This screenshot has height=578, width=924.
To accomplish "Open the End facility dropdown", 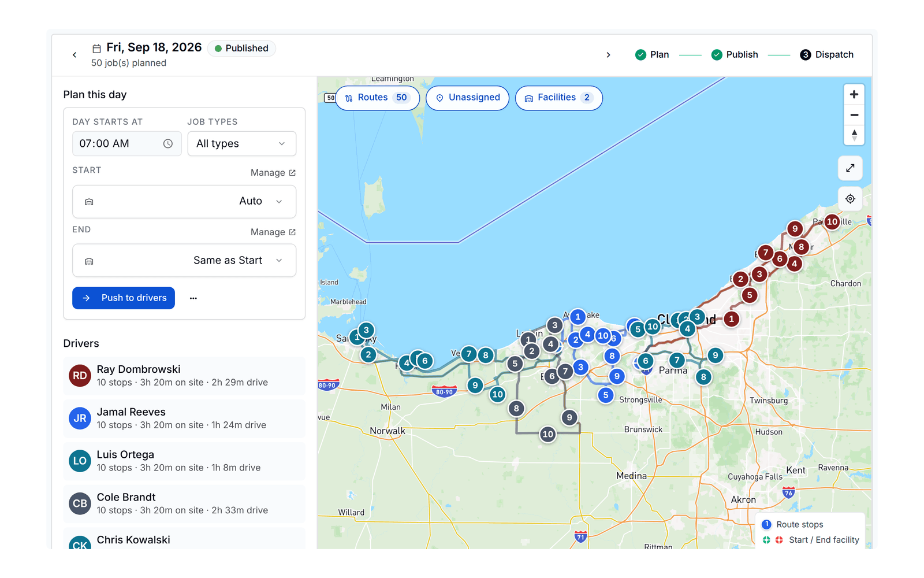I will point(184,261).
